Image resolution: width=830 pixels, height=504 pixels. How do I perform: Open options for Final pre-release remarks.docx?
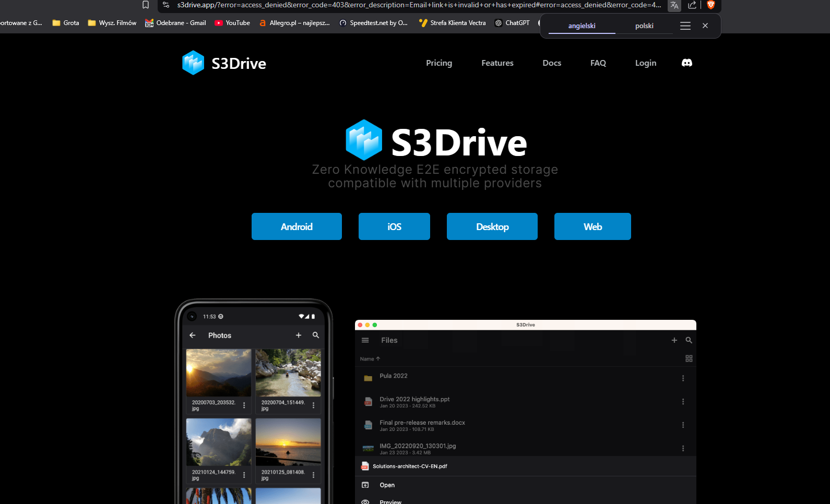coord(683,425)
